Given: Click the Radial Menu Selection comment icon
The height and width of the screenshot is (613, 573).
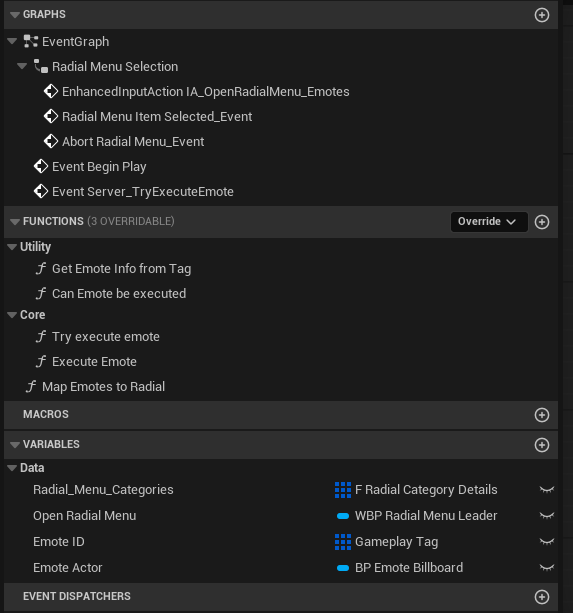Looking at the screenshot, I should coord(41,66).
